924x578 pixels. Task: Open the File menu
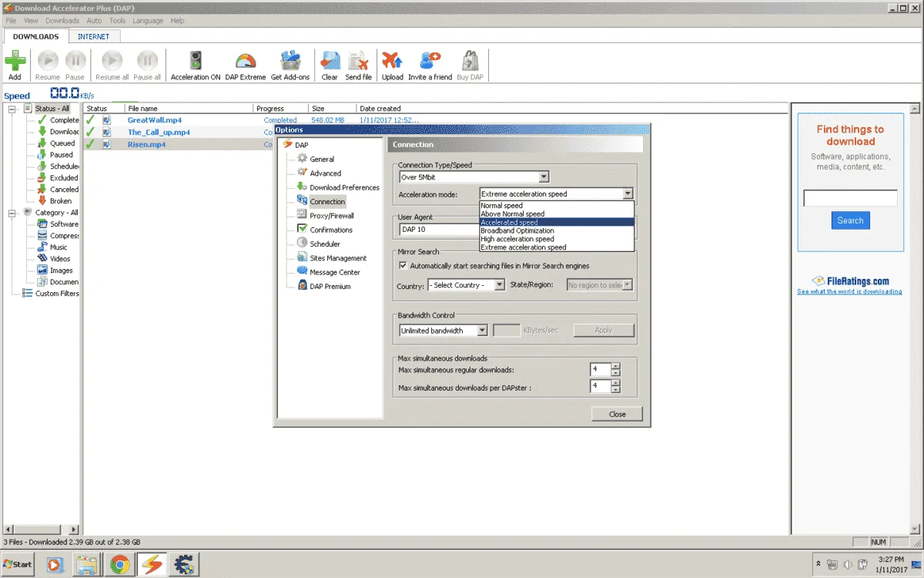[11, 21]
